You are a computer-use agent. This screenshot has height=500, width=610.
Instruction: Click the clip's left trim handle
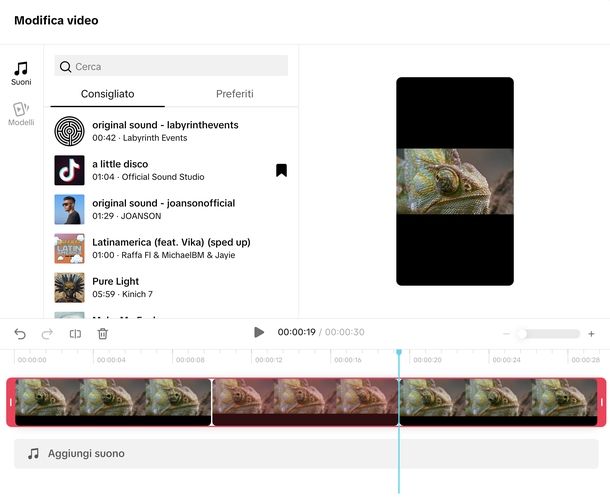coord(11,402)
